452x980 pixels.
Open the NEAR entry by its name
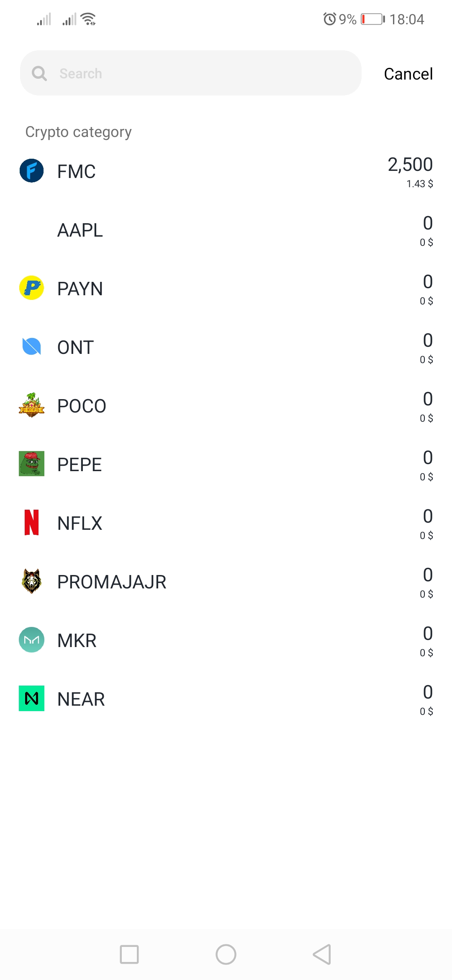point(81,699)
